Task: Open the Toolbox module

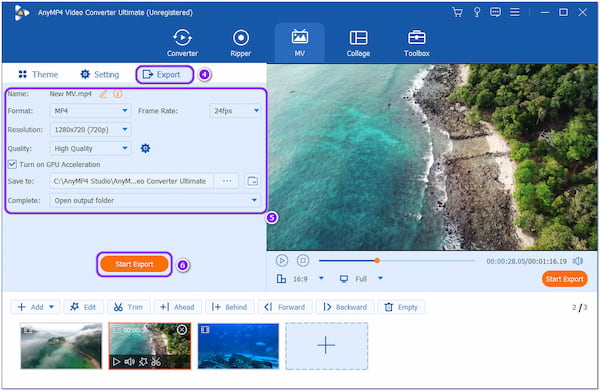Action: tap(417, 43)
